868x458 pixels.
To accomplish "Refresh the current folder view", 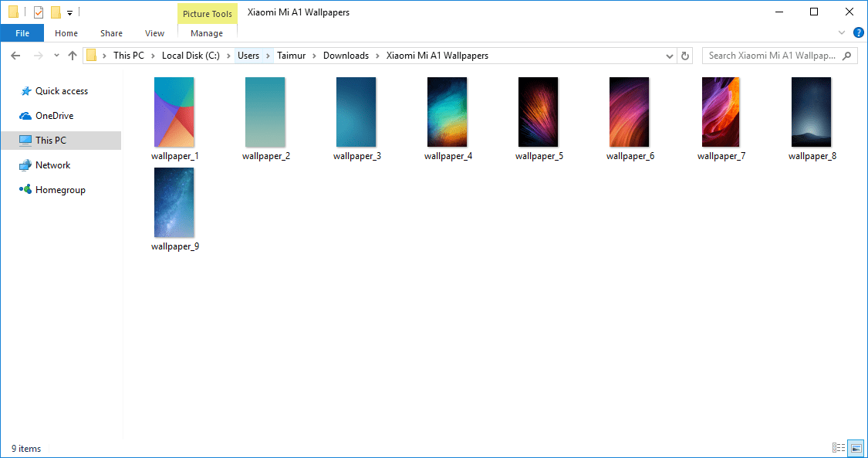I will (685, 56).
